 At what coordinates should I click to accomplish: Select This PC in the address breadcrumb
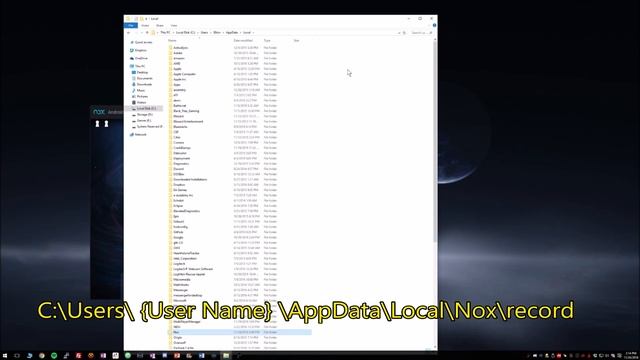tap(165, 33)
